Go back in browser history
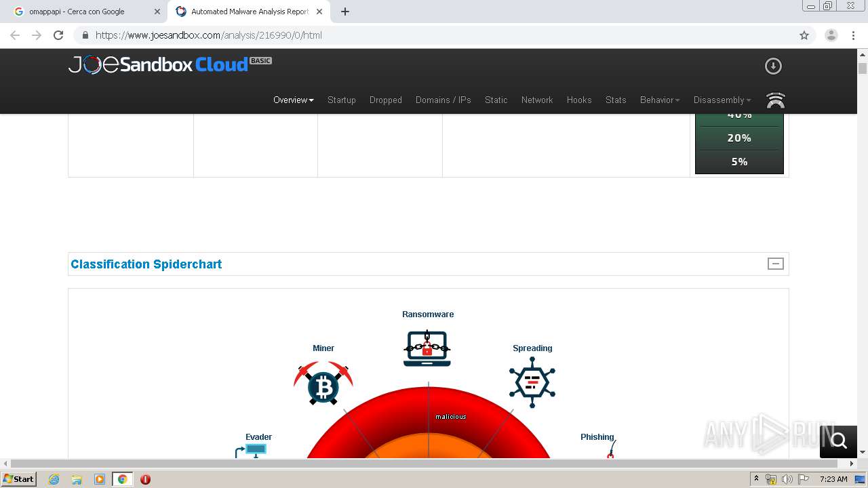The width and height of the screenshot is (868, 488). click(15, 35)
